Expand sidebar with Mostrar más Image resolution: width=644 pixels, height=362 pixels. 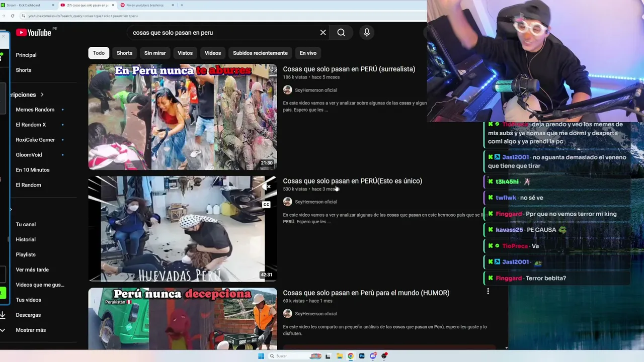pyautogui.click(x=30, y=330)
